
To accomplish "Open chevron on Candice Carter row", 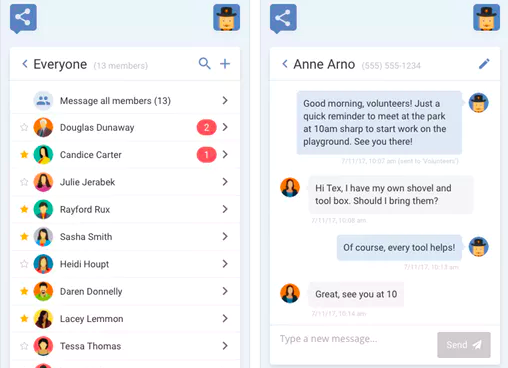I will point(225,154).
